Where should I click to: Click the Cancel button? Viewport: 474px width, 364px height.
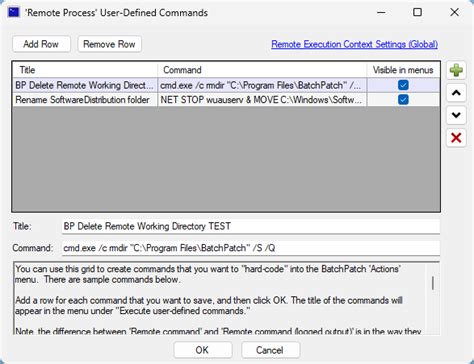pos(270,350)
